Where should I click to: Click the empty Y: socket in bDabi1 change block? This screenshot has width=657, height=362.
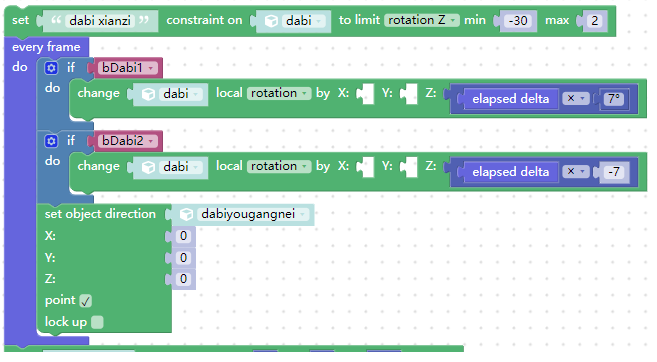(409, 94)
